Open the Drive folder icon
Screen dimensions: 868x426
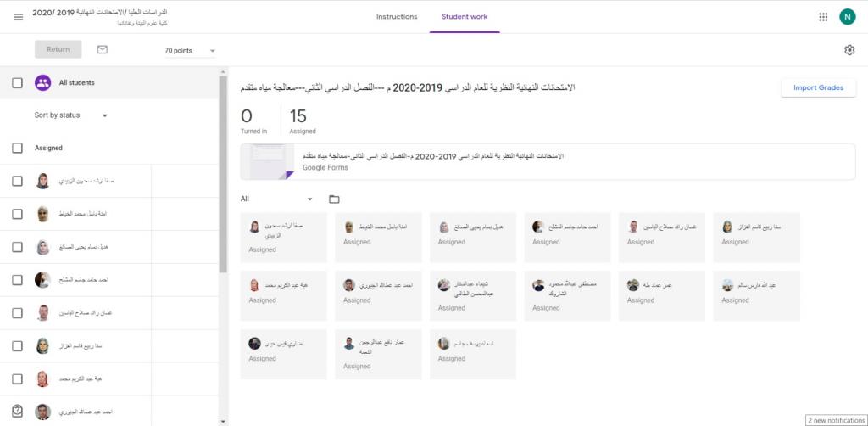[x=334, y=199]
